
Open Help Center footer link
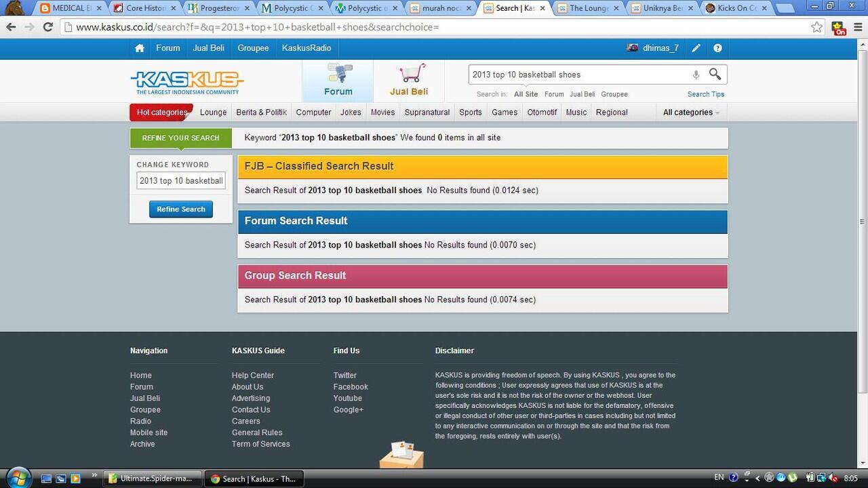tap(253, 375)
